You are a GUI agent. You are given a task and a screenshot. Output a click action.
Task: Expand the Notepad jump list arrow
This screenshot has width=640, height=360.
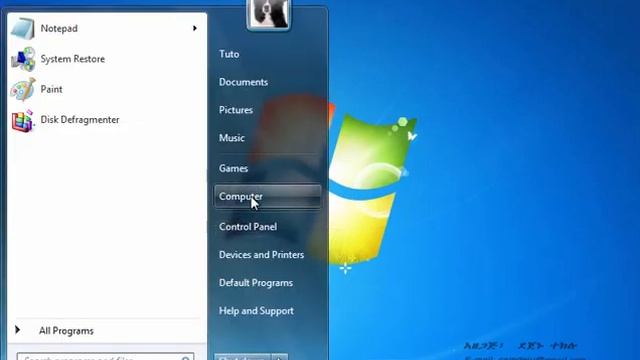(195, 28)
